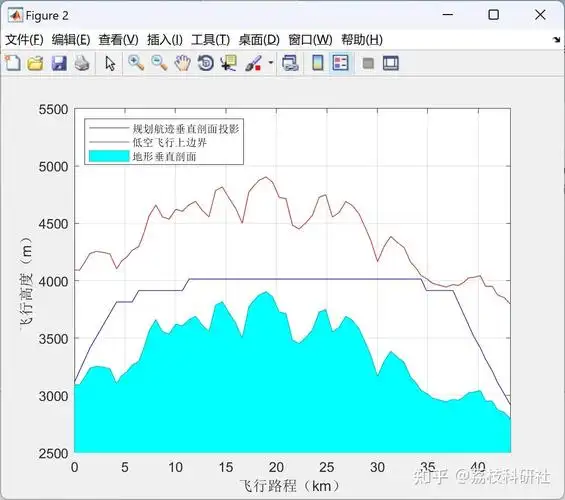565x500 pixels.
Task: Print the figure using the printer icon
Action: coord(82,63)
